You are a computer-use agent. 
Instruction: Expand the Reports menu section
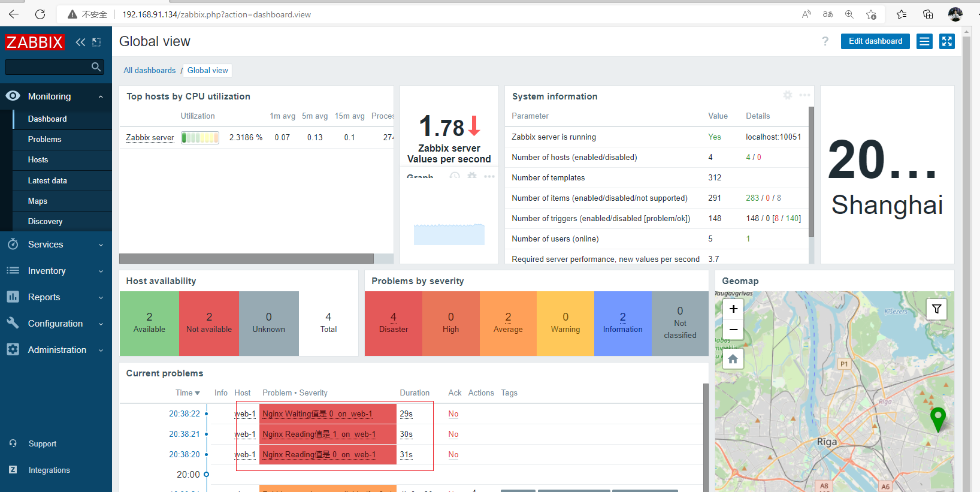pyautogui.click(x=101, y=297)
